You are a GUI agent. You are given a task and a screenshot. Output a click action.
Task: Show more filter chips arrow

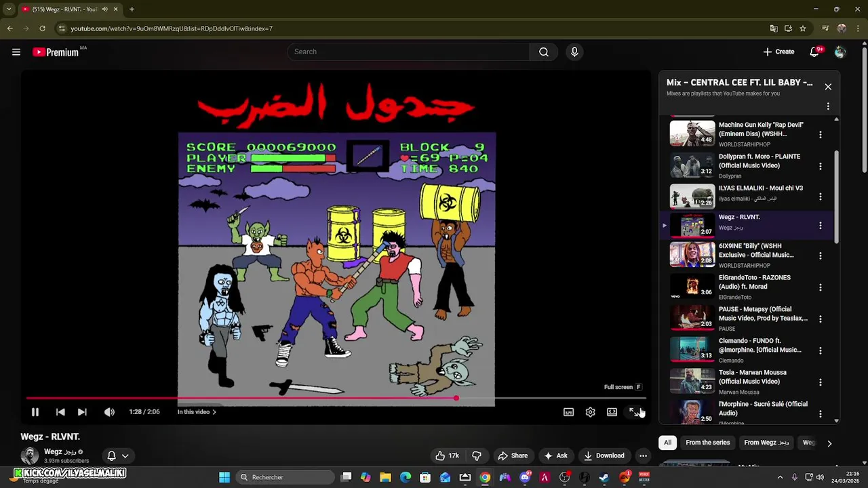[x=829, y=443]
